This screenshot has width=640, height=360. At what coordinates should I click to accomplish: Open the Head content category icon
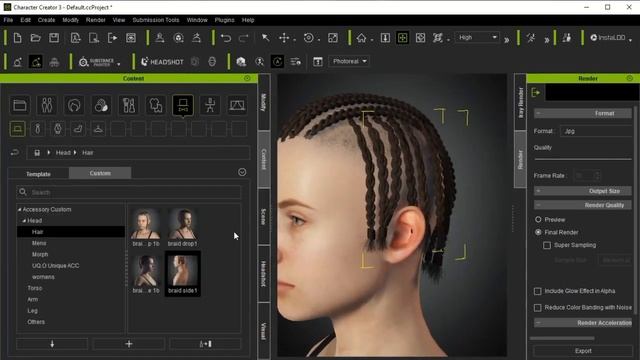coord(74,105)
